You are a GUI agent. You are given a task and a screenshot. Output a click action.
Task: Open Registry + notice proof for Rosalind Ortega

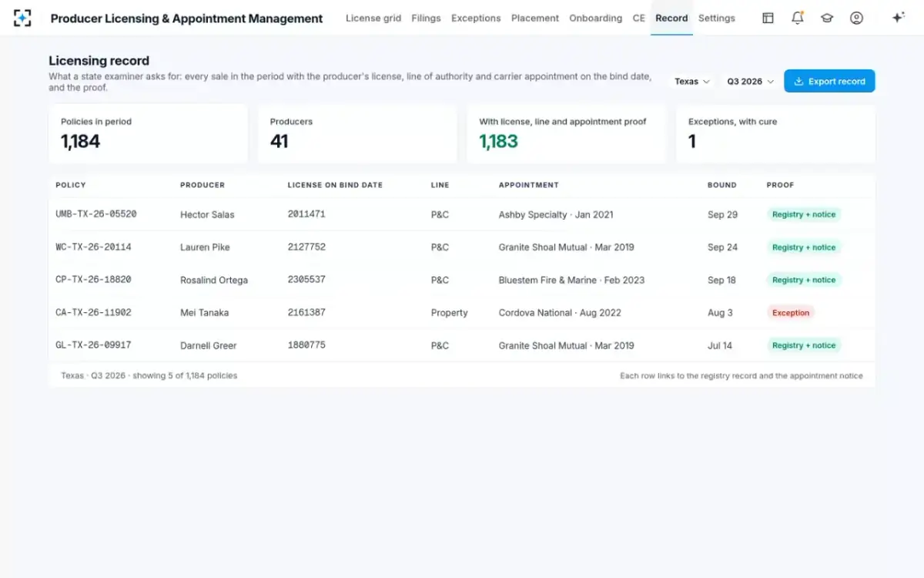(x=804, y=280)
